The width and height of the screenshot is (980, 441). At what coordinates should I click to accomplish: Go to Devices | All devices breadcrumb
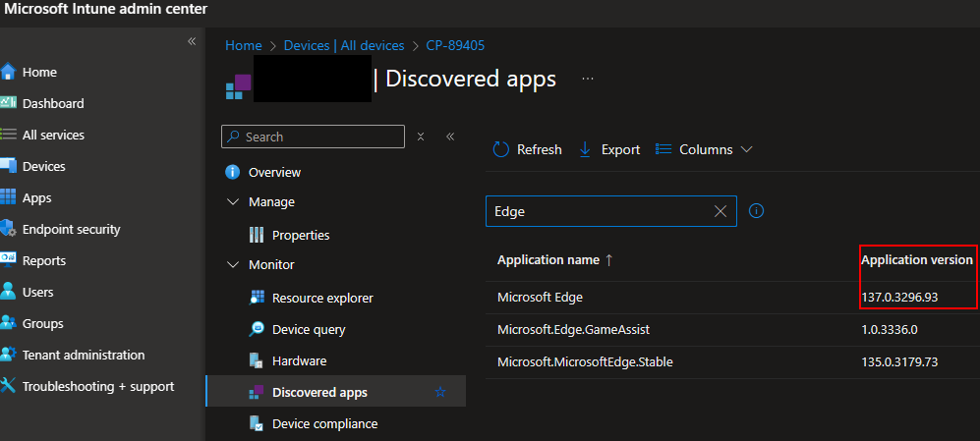(x=344, y=45)
